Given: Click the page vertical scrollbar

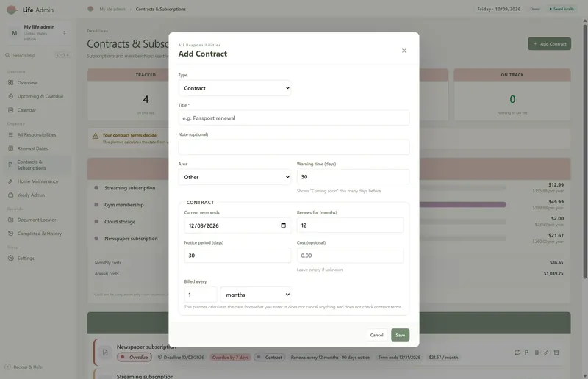Looking at the screenshot, I should click(584, 150).
